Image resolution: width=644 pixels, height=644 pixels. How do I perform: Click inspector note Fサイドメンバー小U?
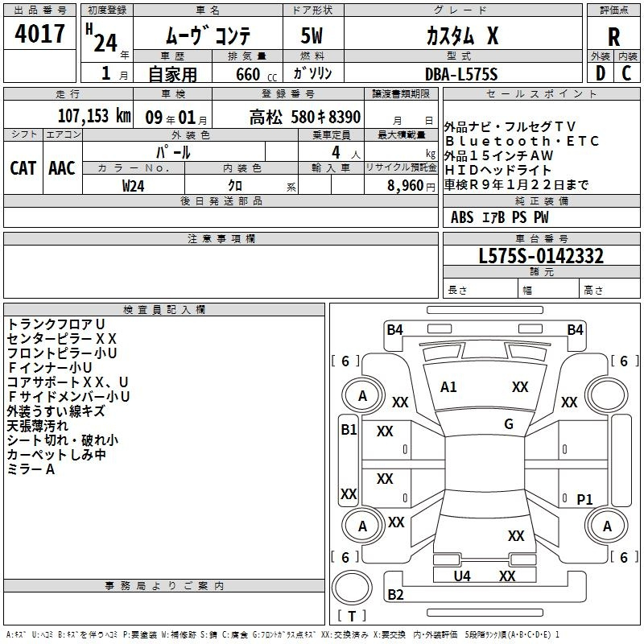[x=68, y=396]
